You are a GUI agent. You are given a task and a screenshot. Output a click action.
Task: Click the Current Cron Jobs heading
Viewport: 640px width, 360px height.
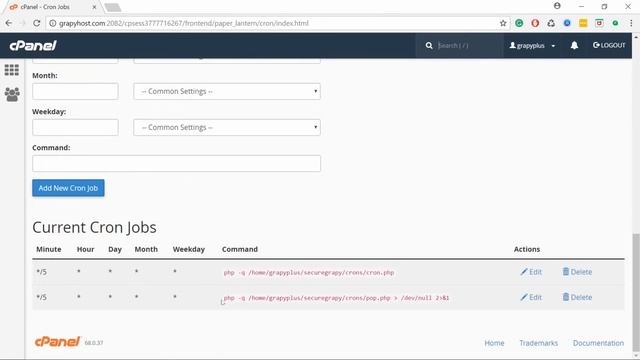pos(94,227)
